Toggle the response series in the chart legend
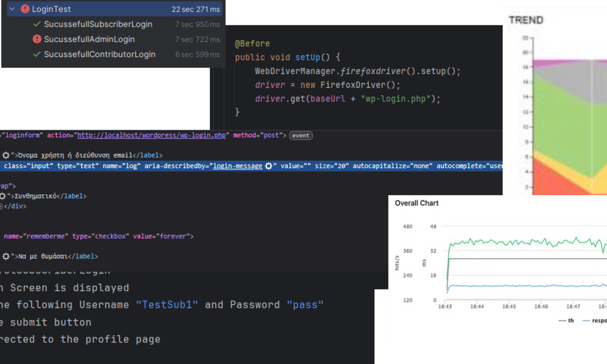607x364 pixels. (x=595, y=320)
